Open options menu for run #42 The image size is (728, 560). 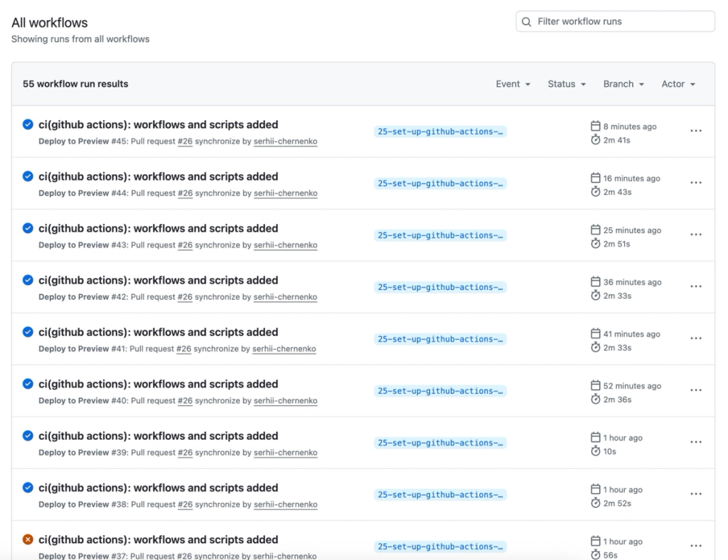[x=696, y=286]
